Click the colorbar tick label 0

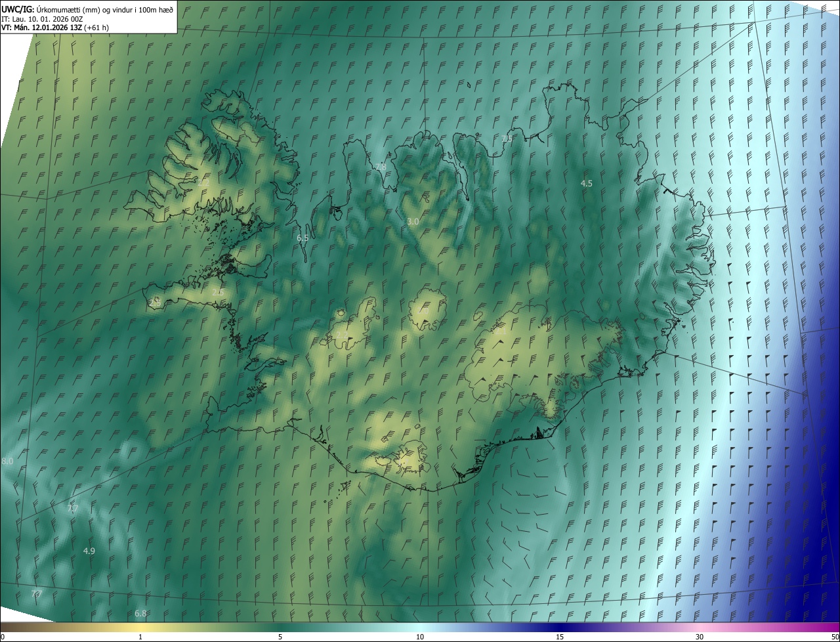(3, 637)
